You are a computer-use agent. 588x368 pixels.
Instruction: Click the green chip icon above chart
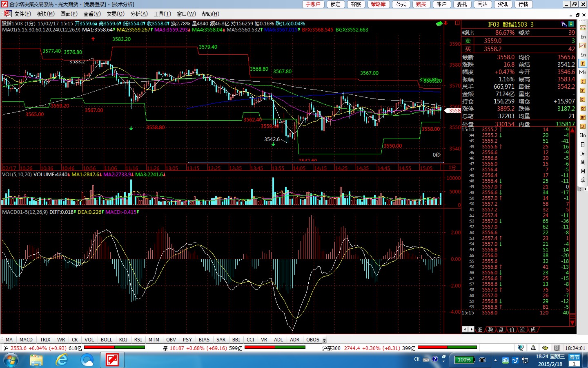click(x=439, y=24)
